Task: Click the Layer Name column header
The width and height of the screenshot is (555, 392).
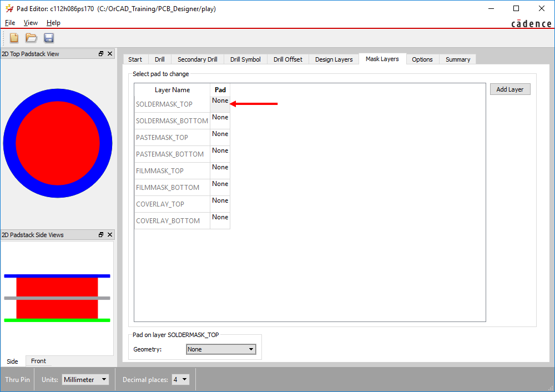Action: [172, 90]
